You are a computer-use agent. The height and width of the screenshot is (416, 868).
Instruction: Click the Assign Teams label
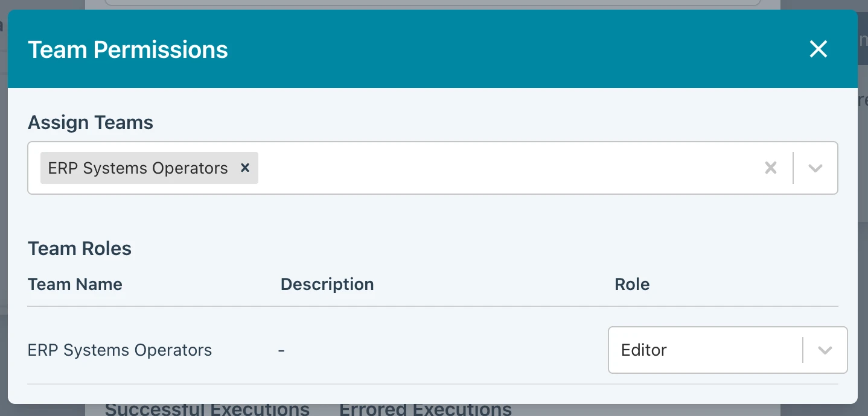91,123
